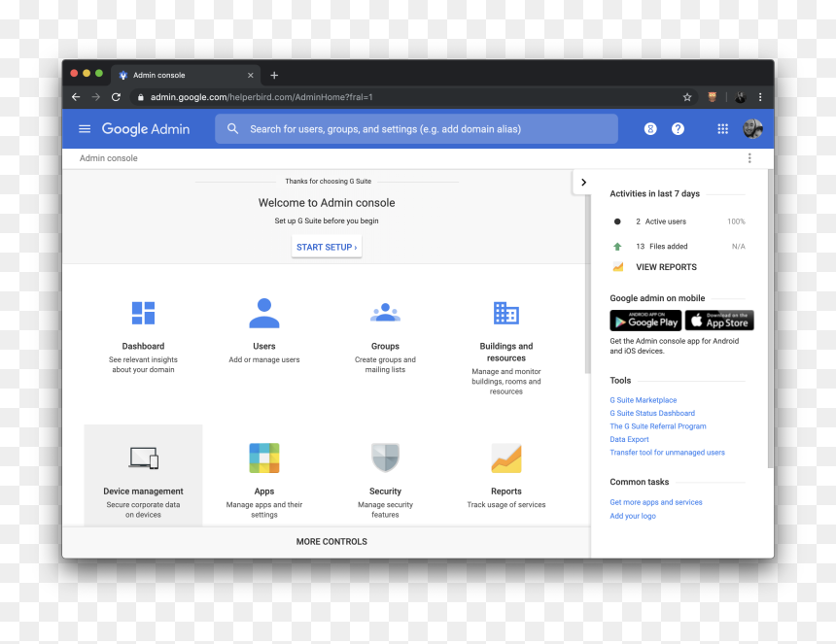Open a new browser tab with plus
The width and height of the screenshot is (836, 644).
pyautogui.click(x=274, y=75)
